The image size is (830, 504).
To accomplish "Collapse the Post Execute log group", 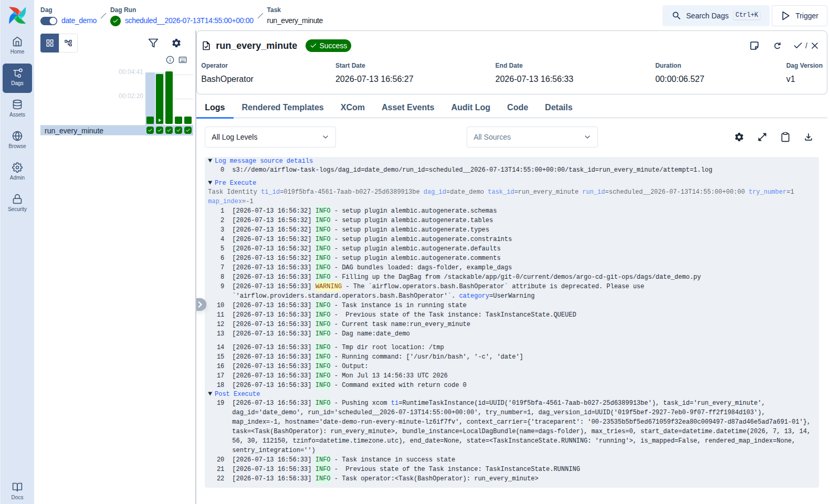I will click(x=234, y=394).
